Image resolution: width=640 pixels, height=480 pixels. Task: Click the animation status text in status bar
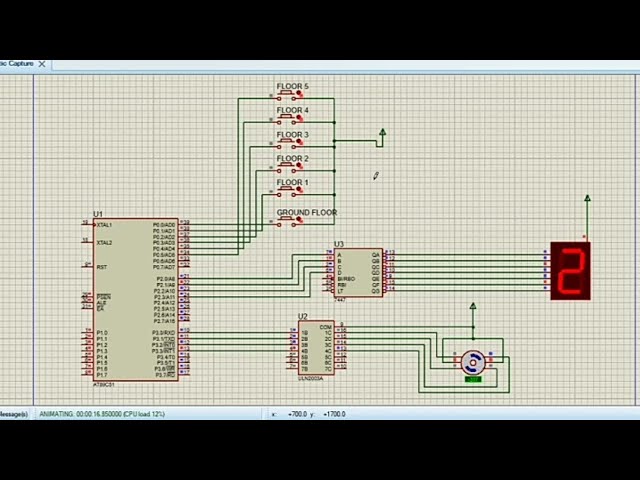pos(102,414)
